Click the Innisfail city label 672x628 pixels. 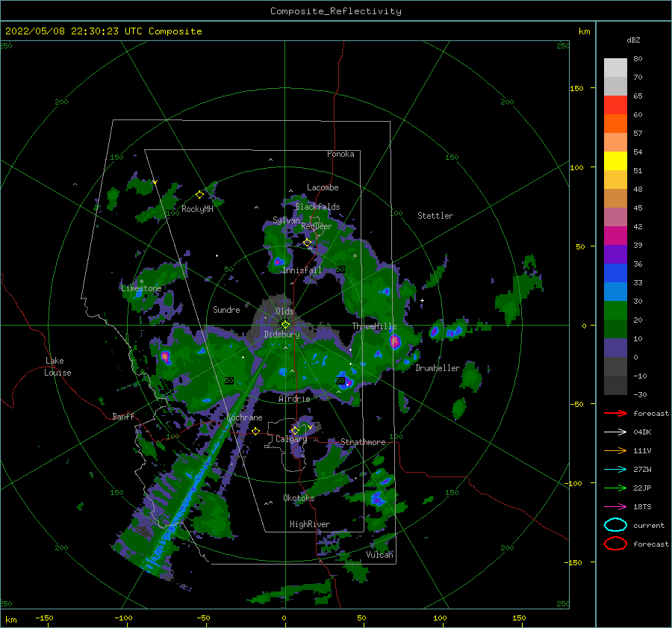(x=302, y=270)
